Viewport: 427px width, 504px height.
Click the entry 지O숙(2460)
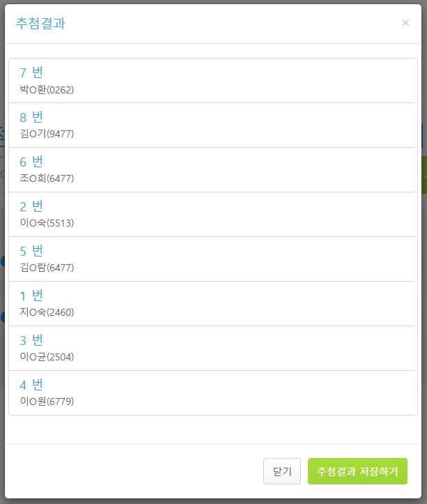[x=47, y=312]
